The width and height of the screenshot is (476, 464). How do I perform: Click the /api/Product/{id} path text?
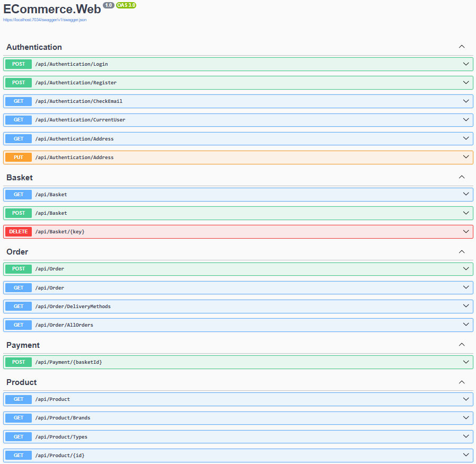pos(60,455)
